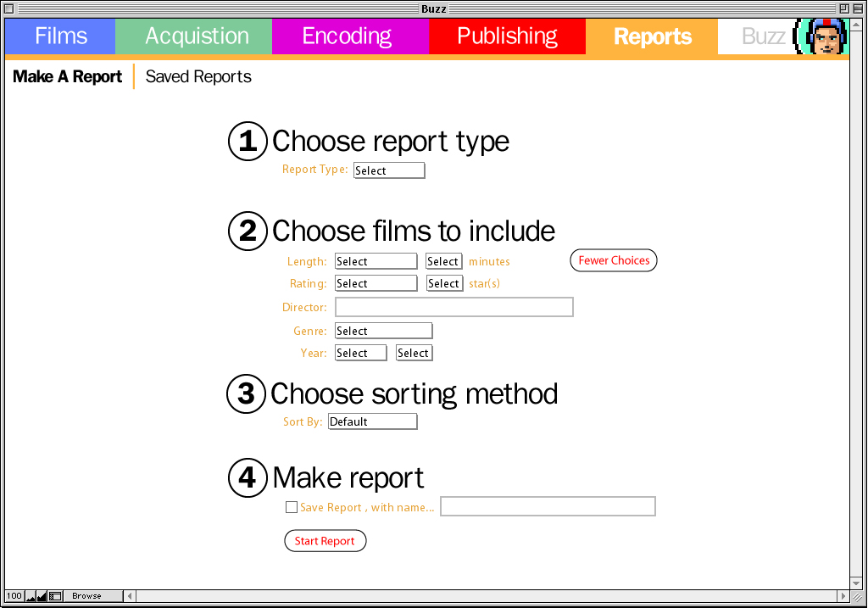Toggle the status area icon
The width and height of the screenshot is (868, 608).
pyautogui.click(x=55, y=596)
